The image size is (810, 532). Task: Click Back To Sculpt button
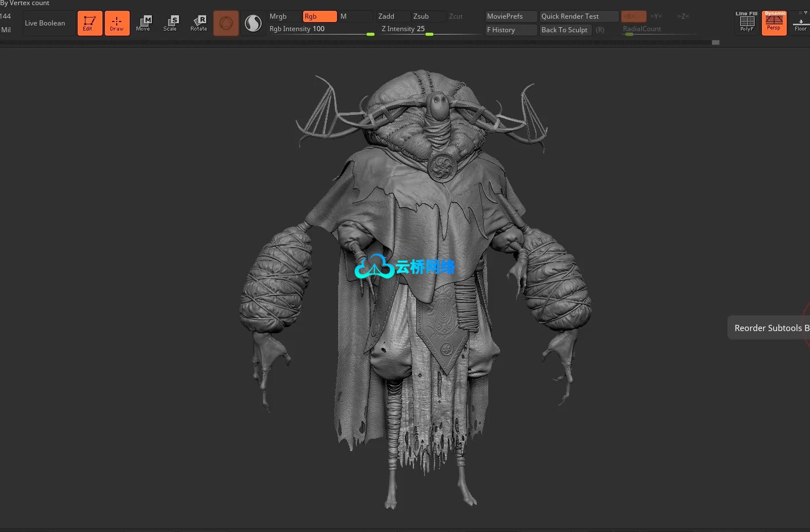point(565,30)
